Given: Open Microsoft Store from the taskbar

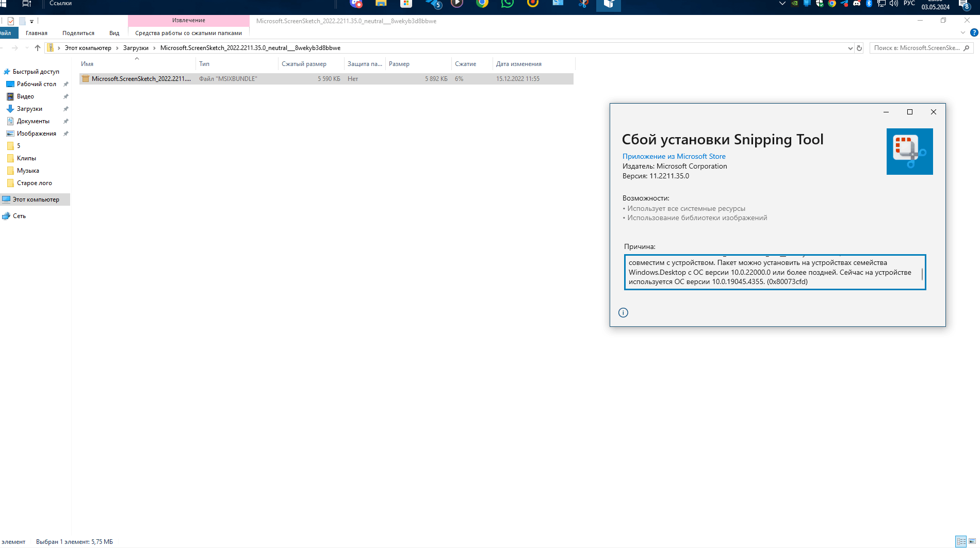Looking at the screenshot, I should pos(406,4).
